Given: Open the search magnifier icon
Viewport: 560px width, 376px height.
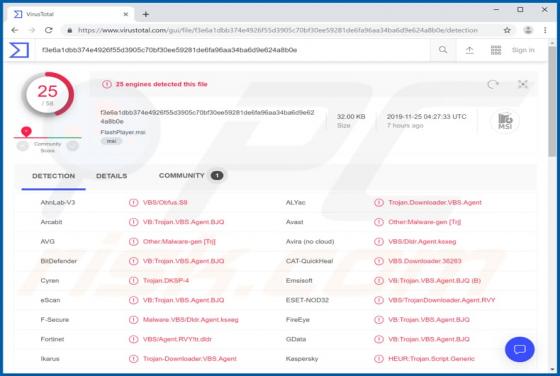Looking at the screenshot, I should tap(443, 50).
